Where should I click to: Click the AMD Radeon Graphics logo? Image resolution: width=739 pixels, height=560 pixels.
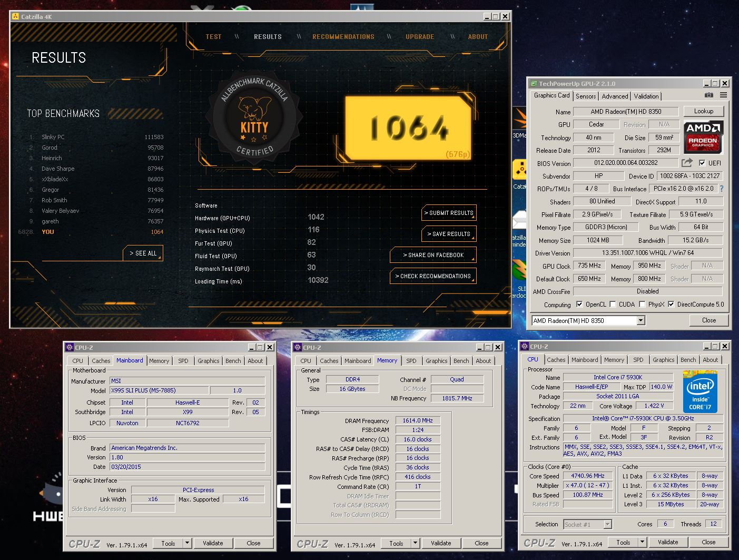[x=704, y=137]
